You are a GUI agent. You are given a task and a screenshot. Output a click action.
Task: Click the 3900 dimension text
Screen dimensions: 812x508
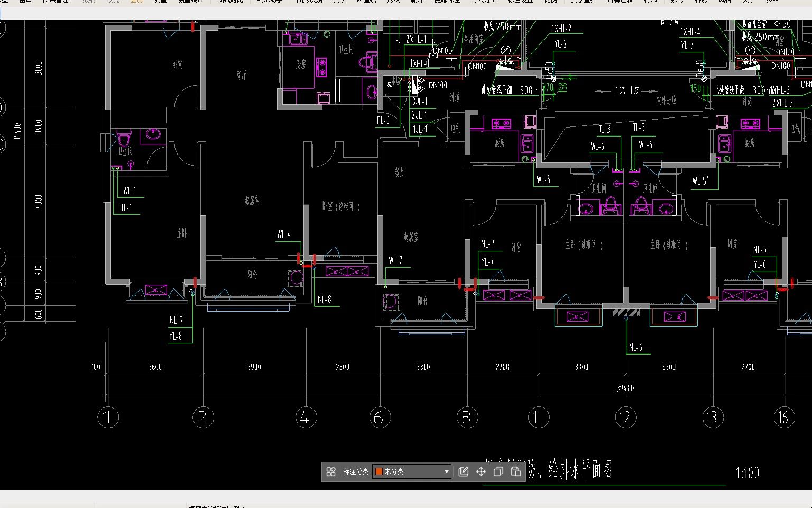pos(254,367)
